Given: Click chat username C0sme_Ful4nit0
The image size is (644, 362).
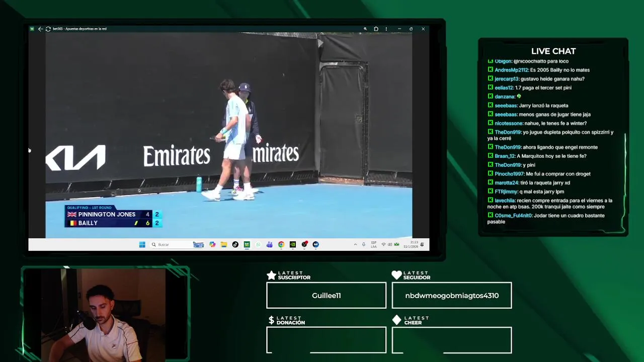Looking at the screenshot, I should pos(513,216).
